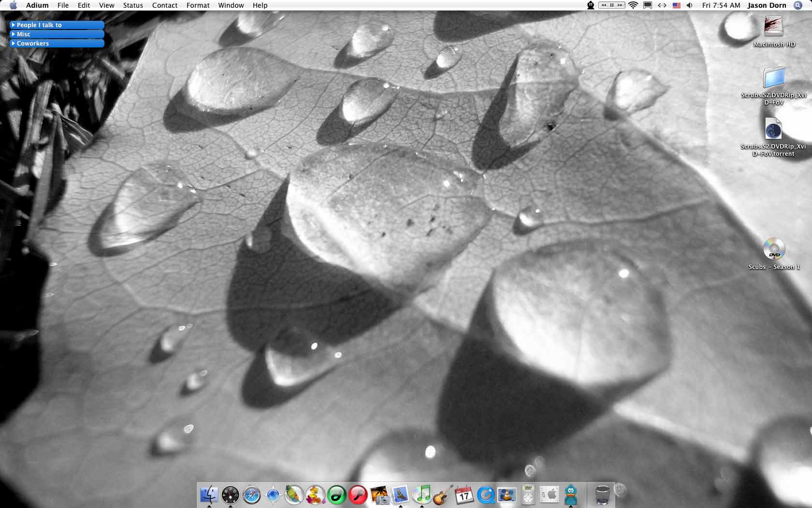Image resolution: width=812 pixels, height=508 pixels.
Task: Mute volume via the menu bar speaker
Action: click(690, 5)
